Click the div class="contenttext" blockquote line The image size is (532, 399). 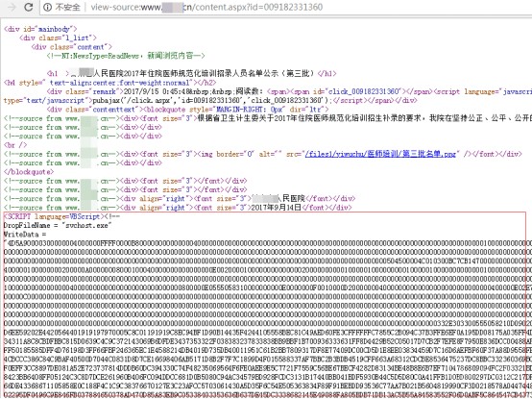click(x=188, y=110)
